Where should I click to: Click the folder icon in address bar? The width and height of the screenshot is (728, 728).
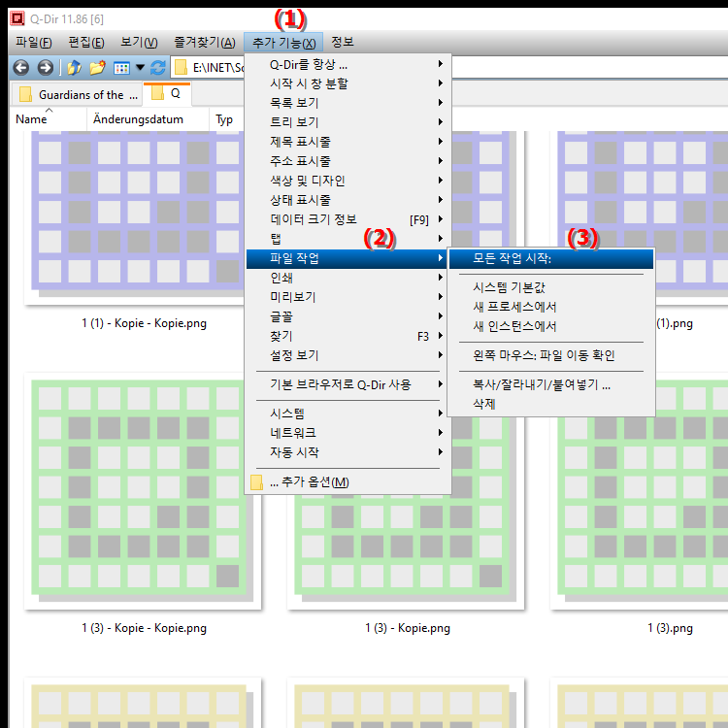tap(182, 68)
